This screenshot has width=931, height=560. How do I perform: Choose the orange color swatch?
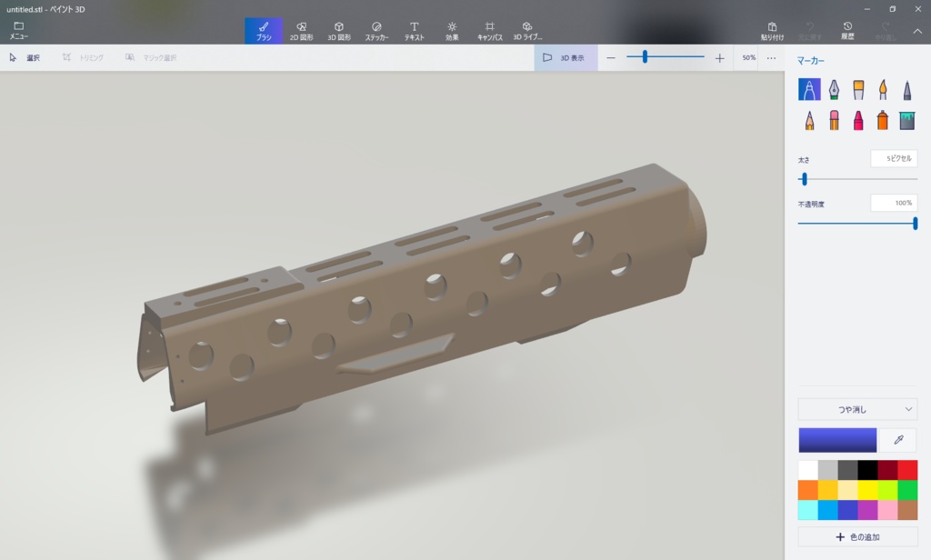[x=808, y=490]
